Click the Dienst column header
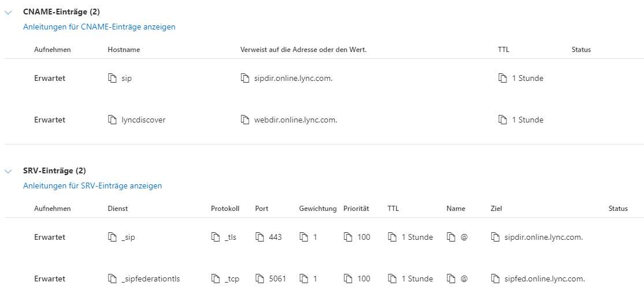This screenshot has height=308, width=644. tap(117, 209)
